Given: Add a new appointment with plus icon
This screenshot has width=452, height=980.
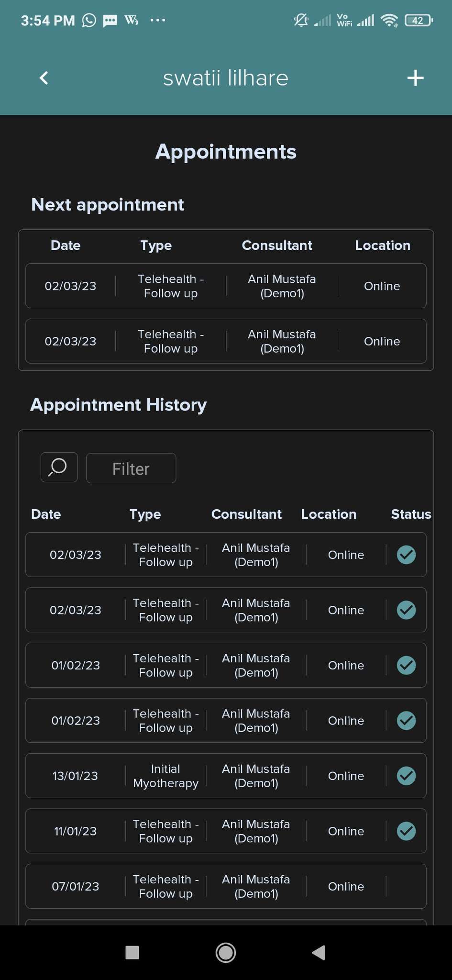Looking at the screenshot, I should pos(415,78).
